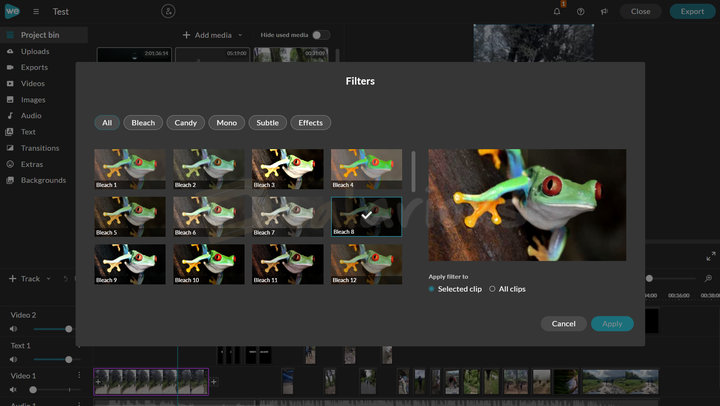This screenshot has width=720, height=406.
Task: Open the hamburger menu icon
Action: pos(36,11)
